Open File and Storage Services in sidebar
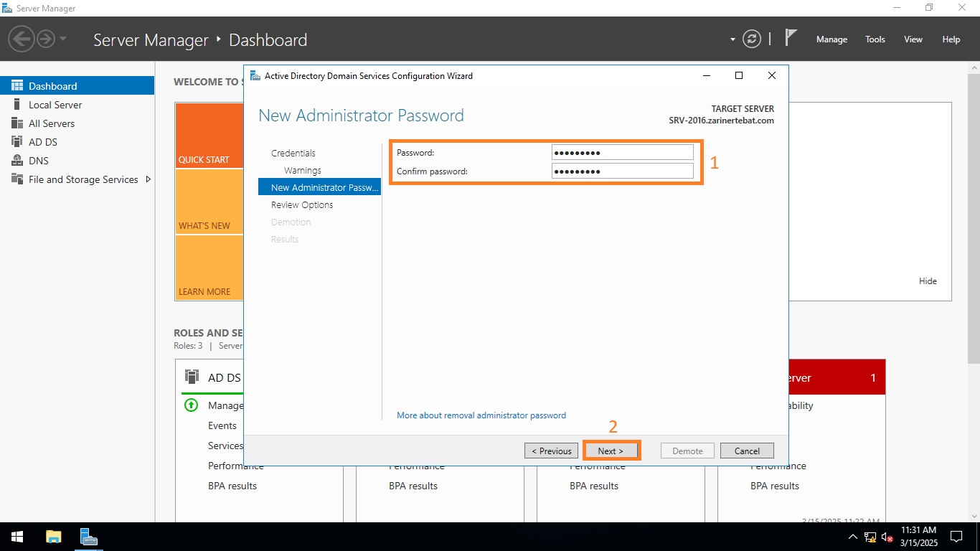Screen dimensions: 980x551 pyautogui.click(x=77, y=179)
